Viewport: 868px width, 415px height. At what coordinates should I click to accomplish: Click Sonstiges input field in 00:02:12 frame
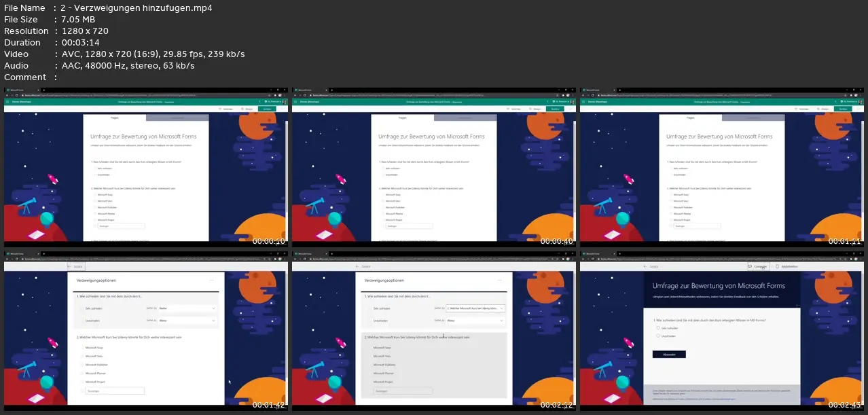point(404,391)
